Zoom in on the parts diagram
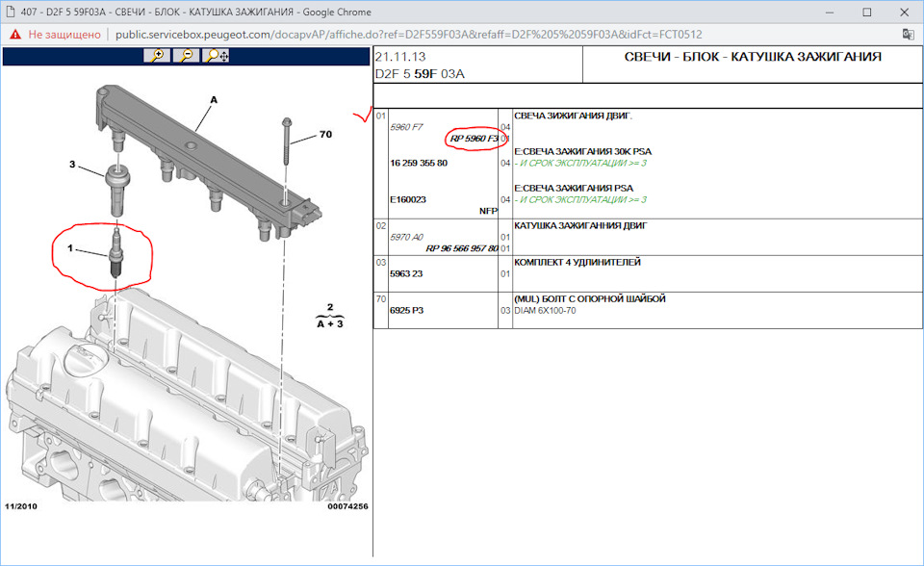Image resolution: width=924 pixels, height=566 pixels. point(157,56)
